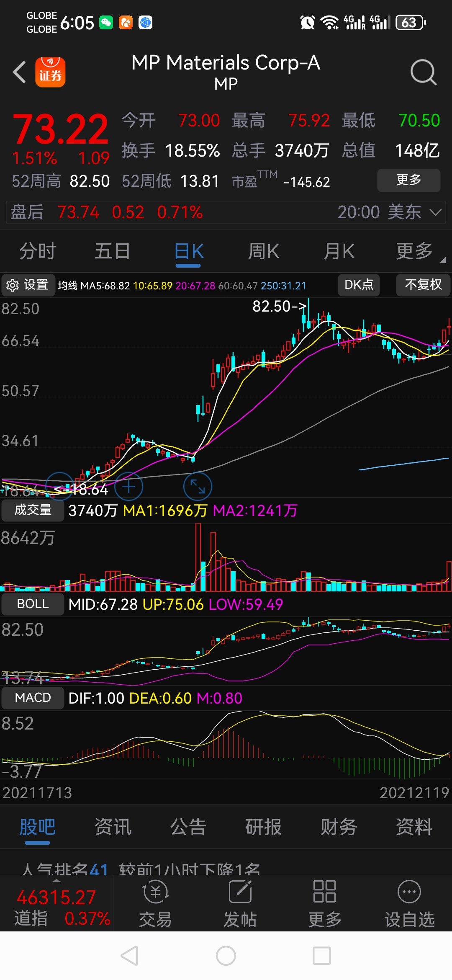Screen dimensions: 452x980
Task: Tap the 均线 MA5:68.82 legend
Action: coord(94,286)
